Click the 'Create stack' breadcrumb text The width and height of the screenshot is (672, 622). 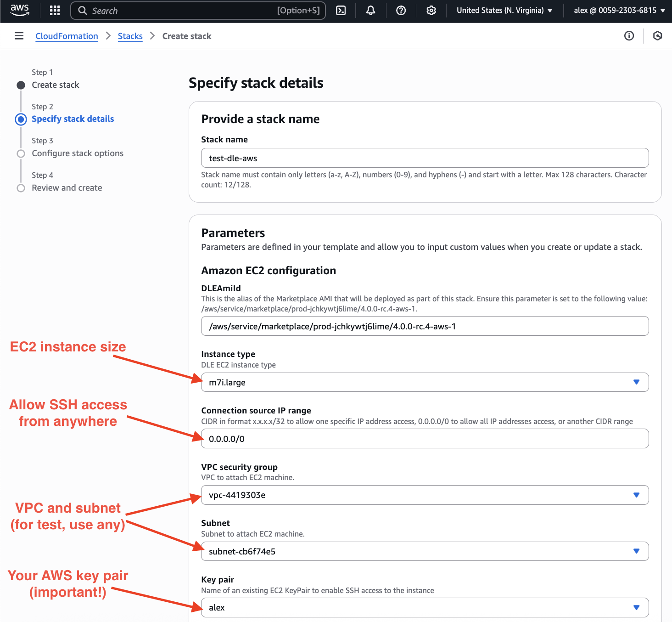[187, 36]
